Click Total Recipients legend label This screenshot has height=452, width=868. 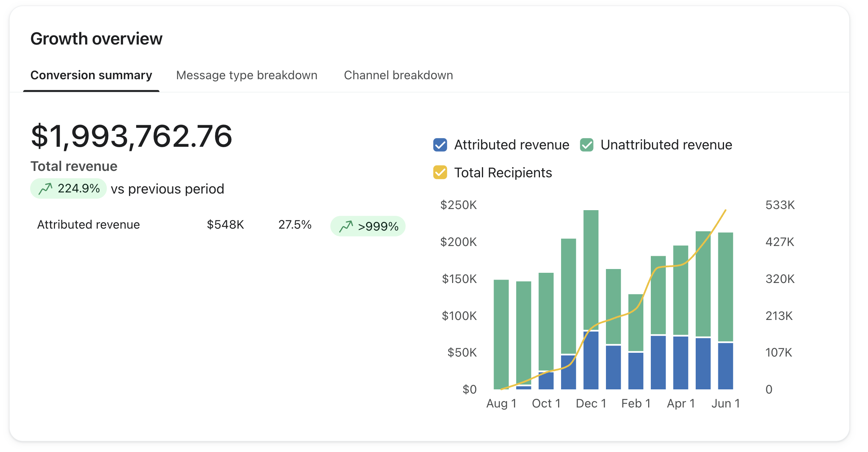[x=503, y=172]
